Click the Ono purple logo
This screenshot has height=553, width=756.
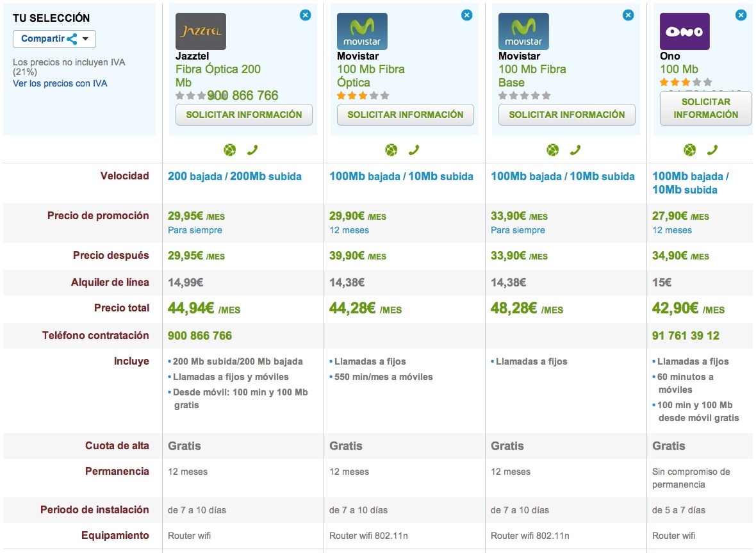(685, 31)
